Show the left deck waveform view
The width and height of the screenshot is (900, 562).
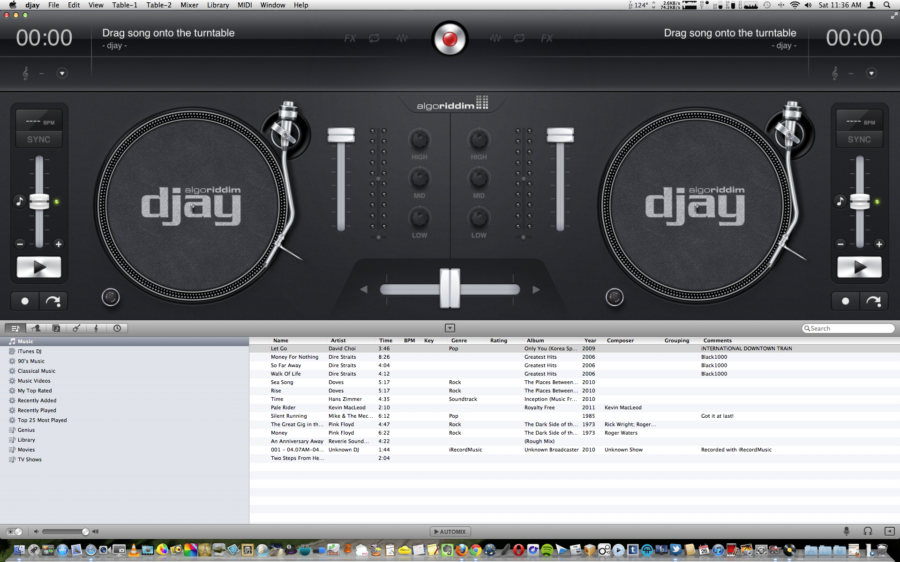(x=402, y=38)
